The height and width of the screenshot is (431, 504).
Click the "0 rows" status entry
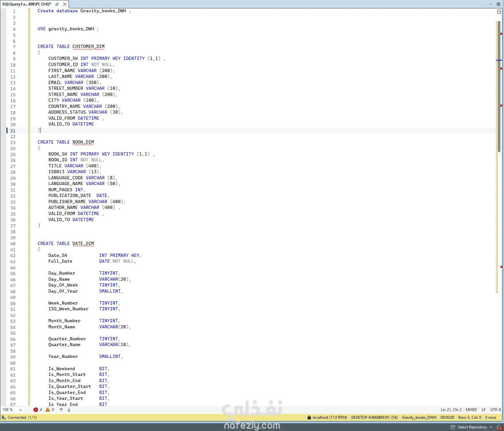click(491, 417)
